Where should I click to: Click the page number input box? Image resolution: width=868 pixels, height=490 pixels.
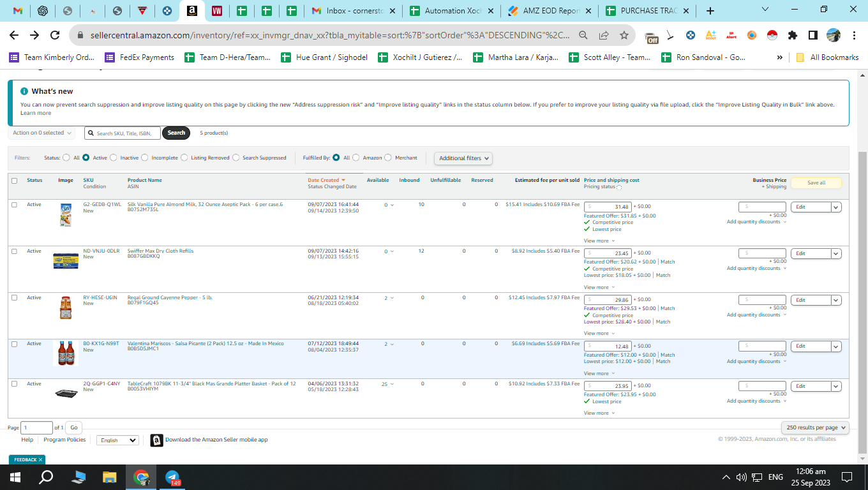[x=36, y=427]
